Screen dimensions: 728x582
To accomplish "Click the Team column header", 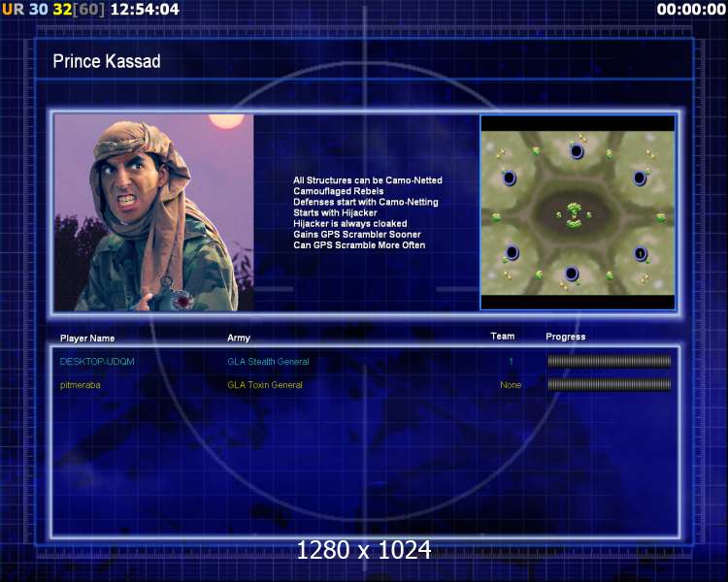I will point(503,336).
